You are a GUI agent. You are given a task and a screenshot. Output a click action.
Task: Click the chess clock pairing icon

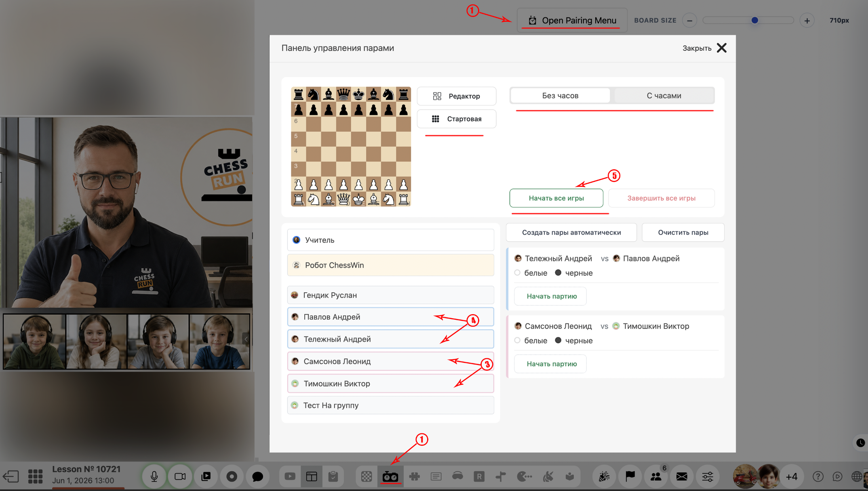(x=390, y=476)
